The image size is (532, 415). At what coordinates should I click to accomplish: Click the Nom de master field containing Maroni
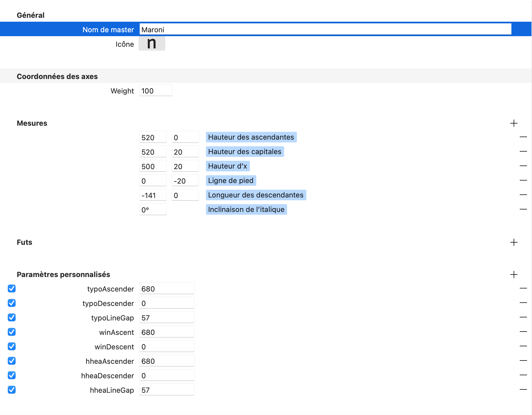(325, 29)
